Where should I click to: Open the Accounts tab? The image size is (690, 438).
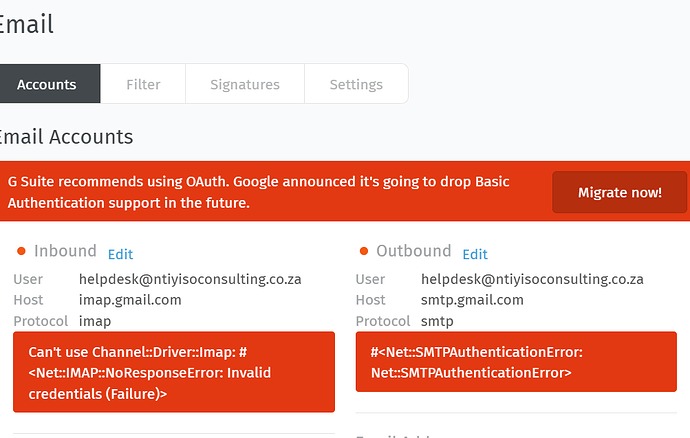[47, 84]
